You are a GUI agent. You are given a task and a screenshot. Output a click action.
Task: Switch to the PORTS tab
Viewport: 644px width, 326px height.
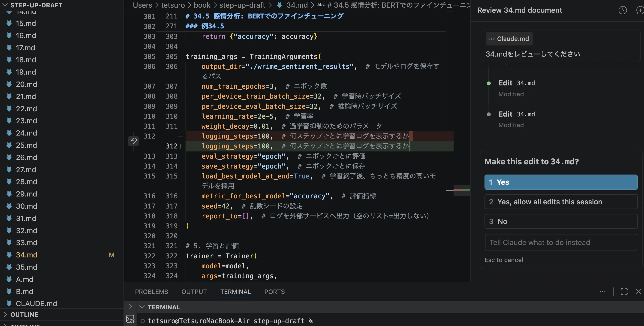[x=274, y=292]
